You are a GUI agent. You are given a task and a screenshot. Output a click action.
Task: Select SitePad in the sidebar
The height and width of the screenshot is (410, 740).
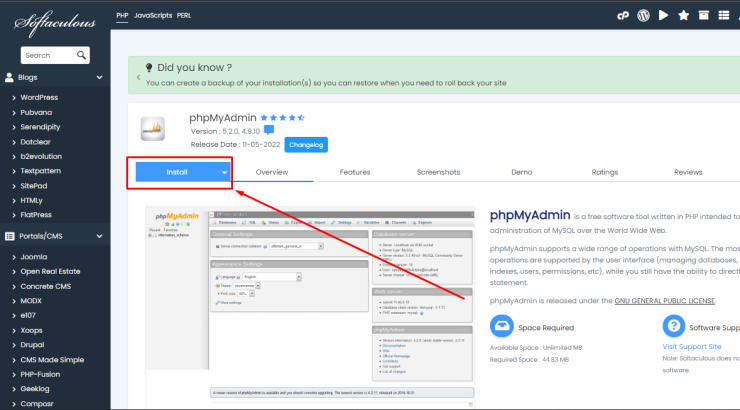34,186
